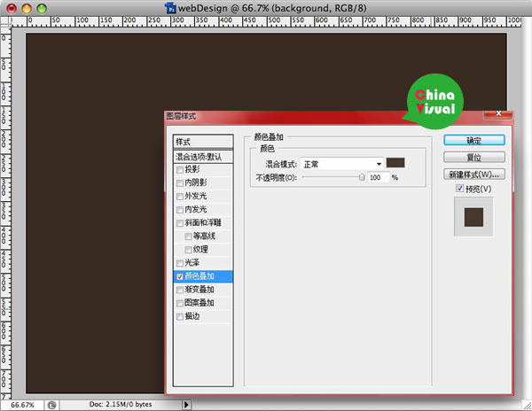Click the brown overlay color swatch
The width and height of the screenshot is (532, 411).
[x=395, y=163]
